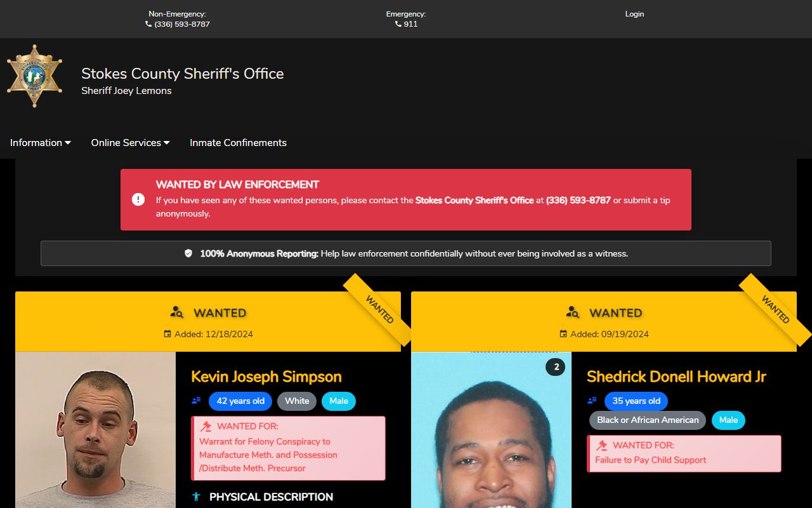Open the Inmate Confinements page

pyautogui.click(x=238, y=143)
